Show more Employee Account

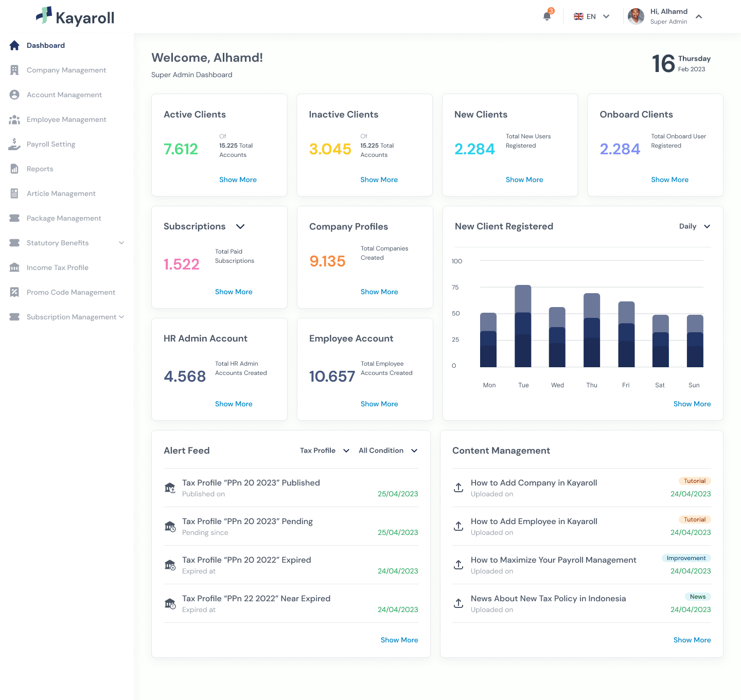point(379,404)
